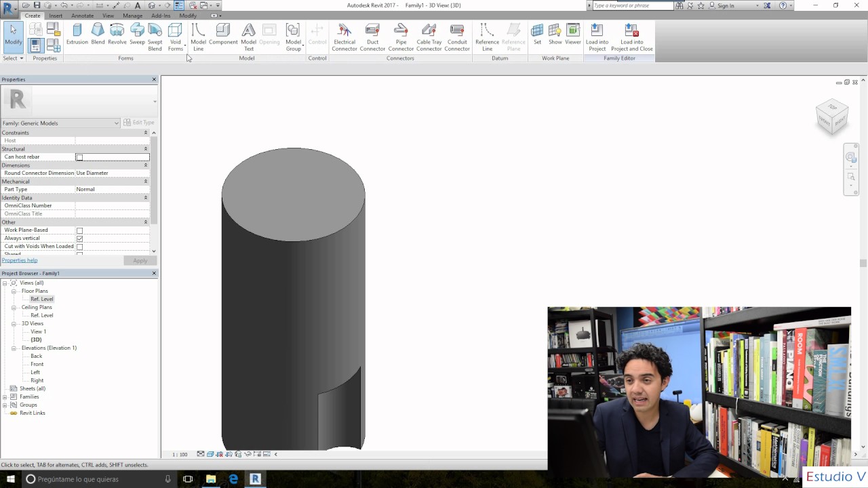Uncheck the Always vertical option

coord(79,239)
